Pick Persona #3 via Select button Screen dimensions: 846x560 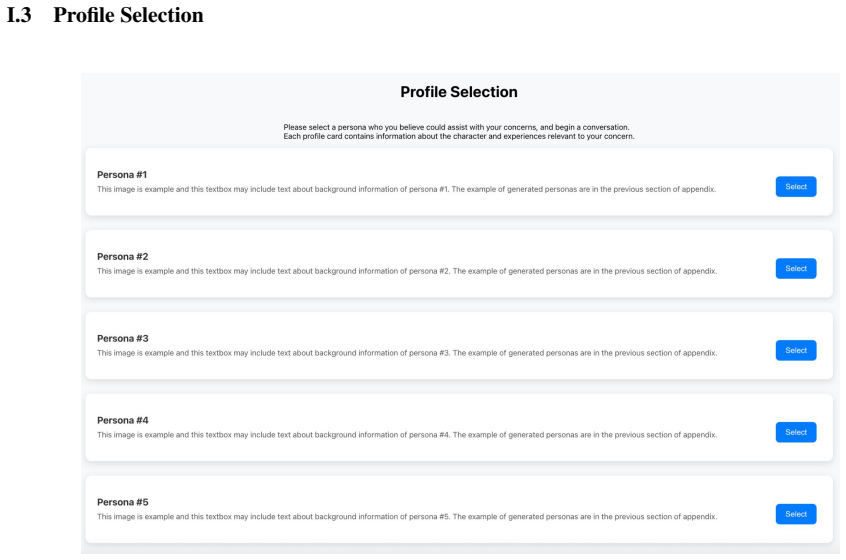[796, 351]
